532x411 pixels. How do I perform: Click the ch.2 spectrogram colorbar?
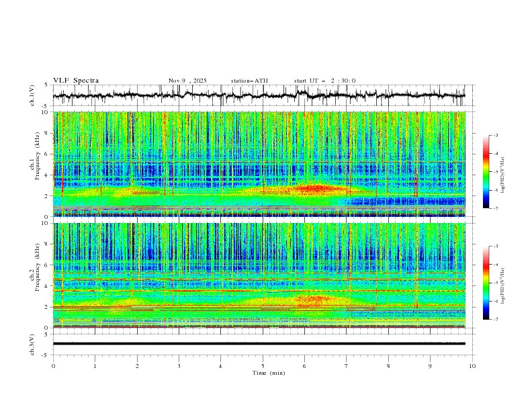(x=486, y=283)
